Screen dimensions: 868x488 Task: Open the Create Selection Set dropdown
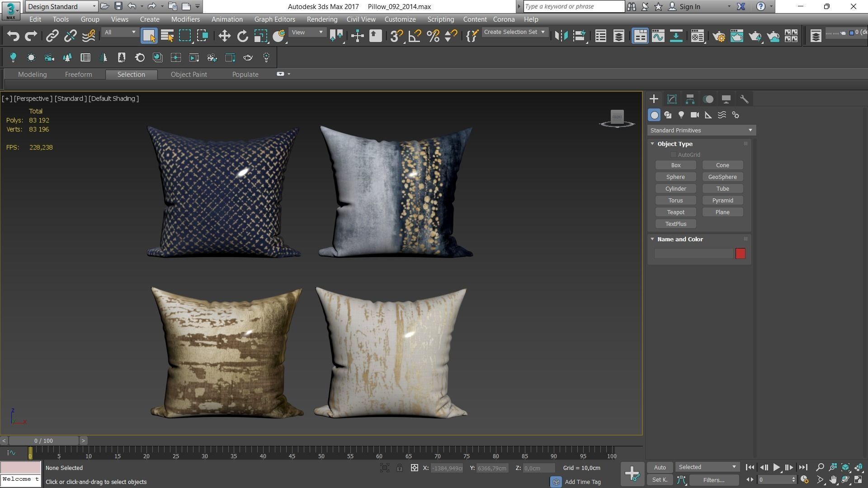point(514,32)
